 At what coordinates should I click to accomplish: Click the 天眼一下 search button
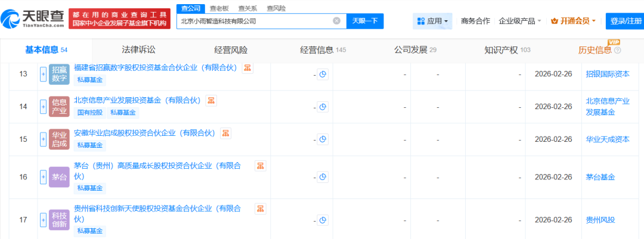(x=365, y=21)
